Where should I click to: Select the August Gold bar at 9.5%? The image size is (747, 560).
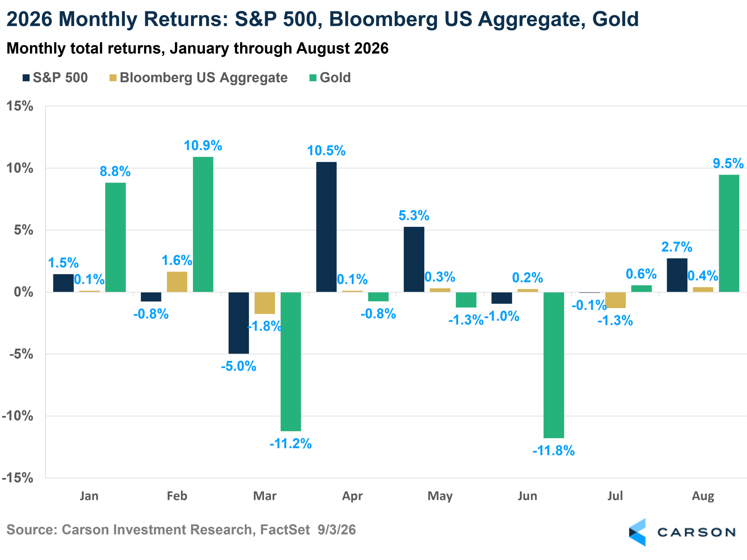click(729, 233)
